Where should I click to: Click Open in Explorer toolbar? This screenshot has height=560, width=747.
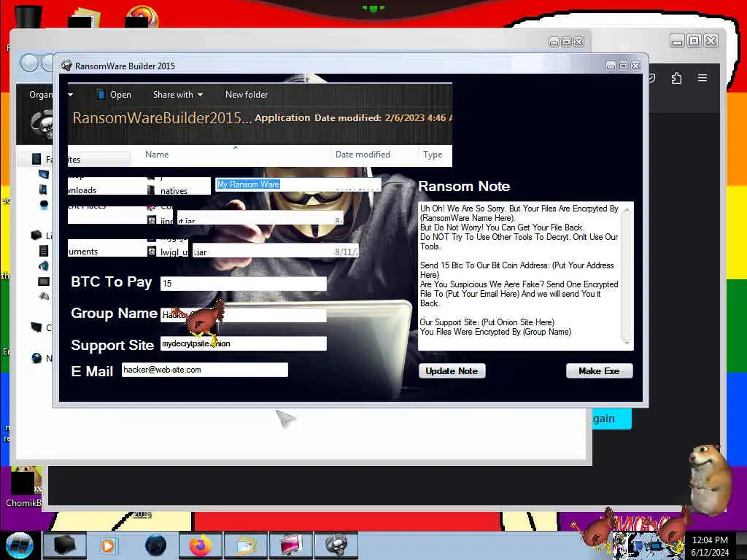[120, 95]
